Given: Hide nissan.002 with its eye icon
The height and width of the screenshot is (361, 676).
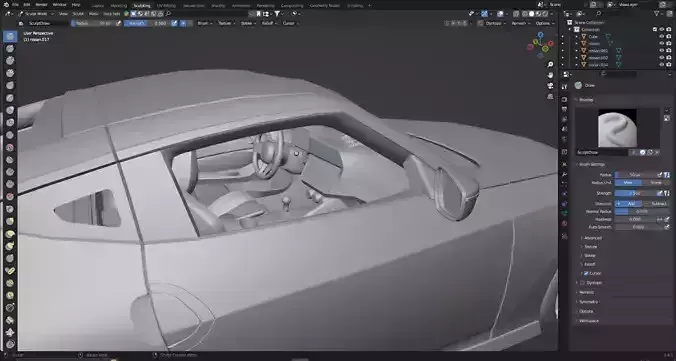Looking at the screenshot, I should click(x=661, y=57).
